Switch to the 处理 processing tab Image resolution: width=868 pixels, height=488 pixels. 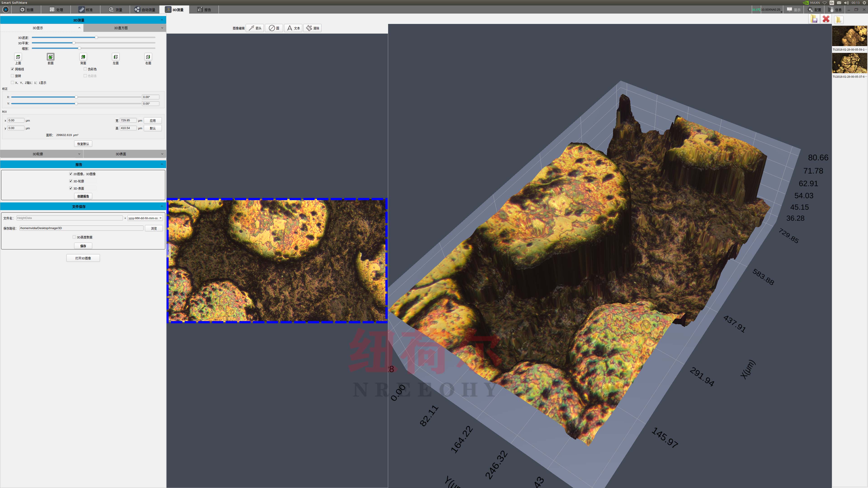tap(56, 10)
